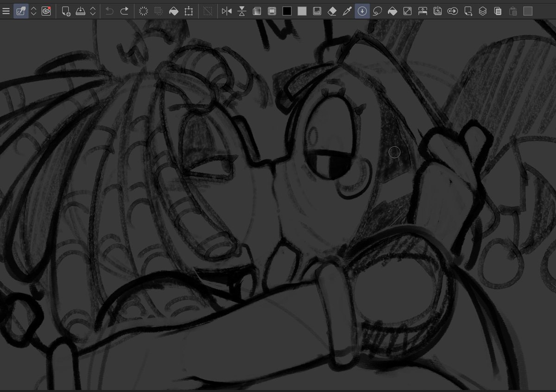Select the Lasso selection tool
The width and height of the screenshot is (556, 392).
tap(377, 11)
